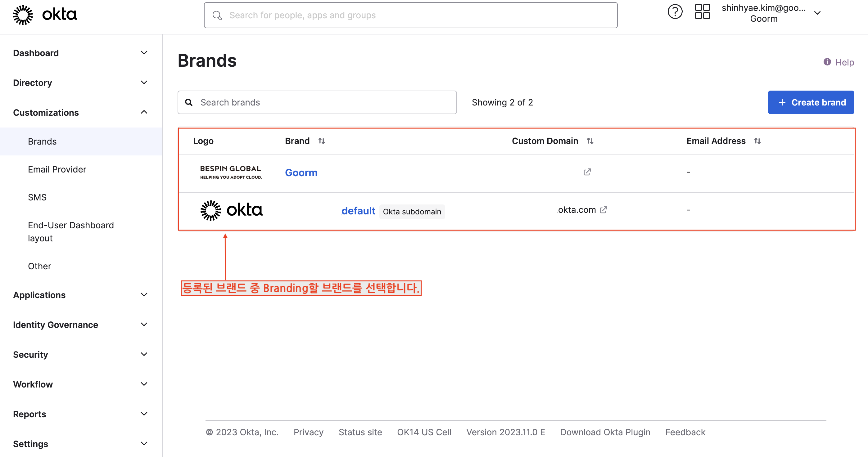Click the help question mark icon
The width and height of the screenshot is (868, 457).
tap(675, 12)
